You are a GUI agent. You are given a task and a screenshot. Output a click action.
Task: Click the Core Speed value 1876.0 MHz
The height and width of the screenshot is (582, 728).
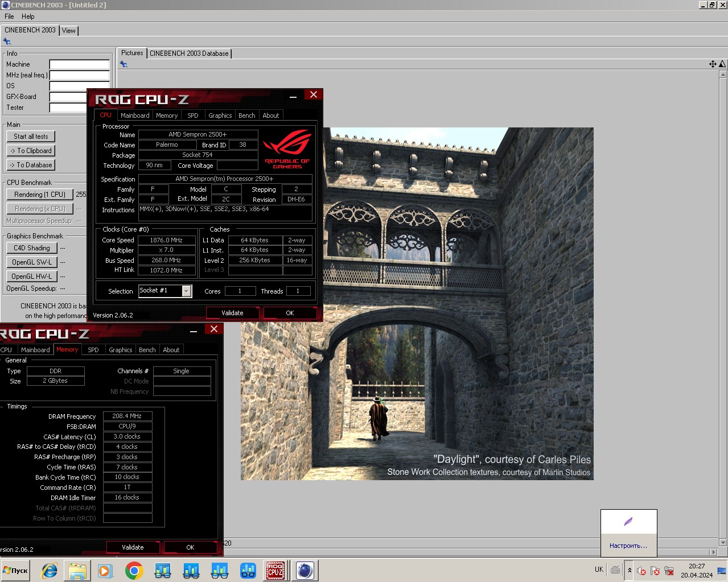tap(166, 240)
